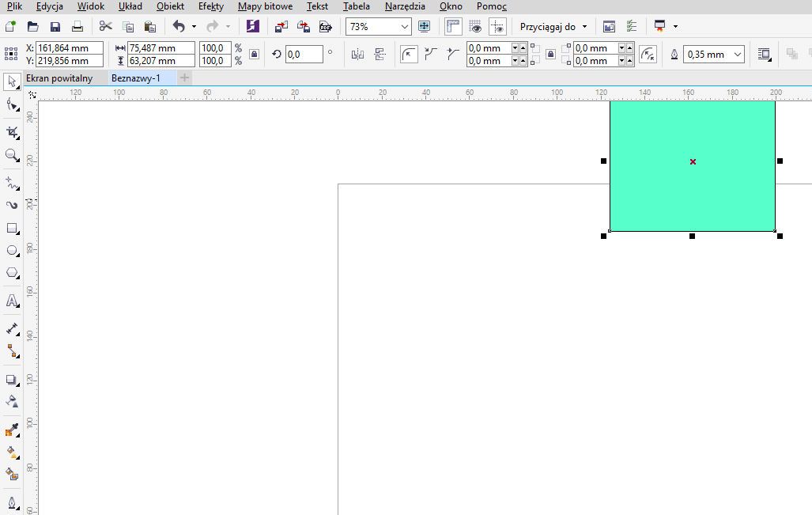Viewport: 812px width, 515px height.
Task: Mirror the object horizontally
Action: point(357,55)
